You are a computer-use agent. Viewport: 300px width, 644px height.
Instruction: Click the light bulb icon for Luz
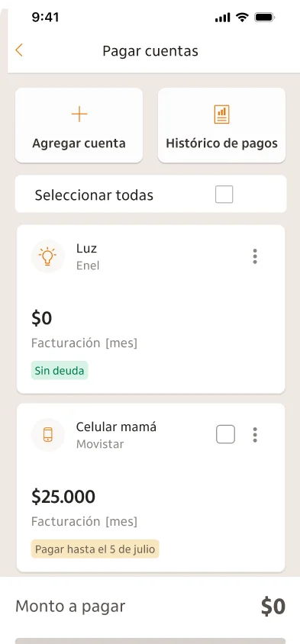(x=47, y=256)
